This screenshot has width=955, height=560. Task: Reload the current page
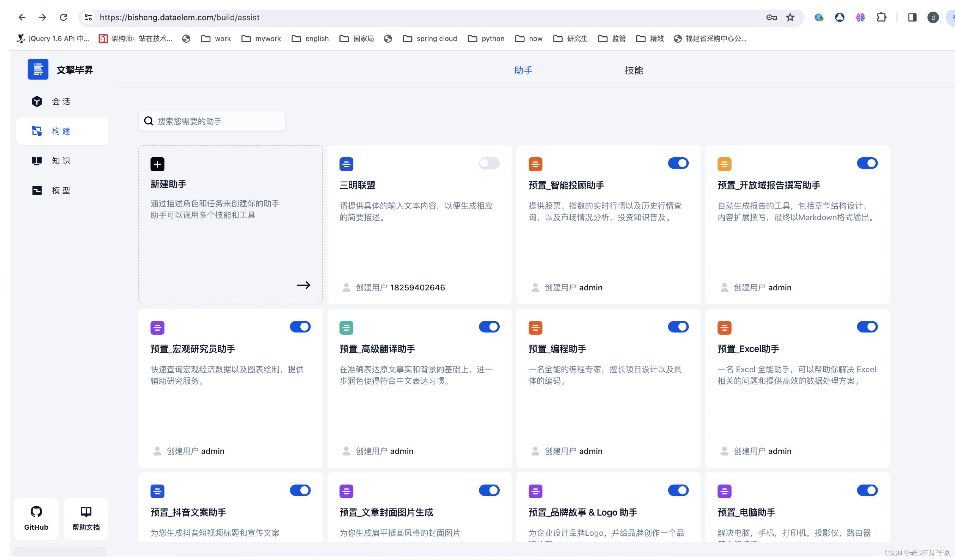pos(63,17)
